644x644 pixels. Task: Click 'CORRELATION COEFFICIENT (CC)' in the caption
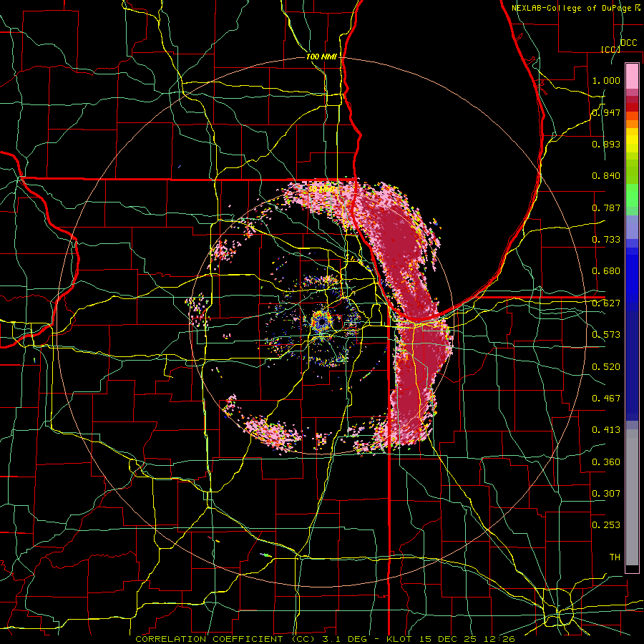[225, 639]
